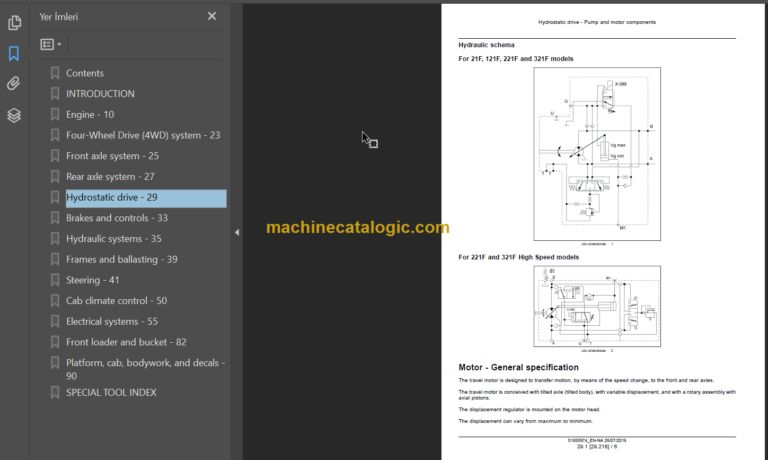Open Four-Wheel Drive (4WD) system - 23
The image size is (768, 460).
tap(143, 135)
